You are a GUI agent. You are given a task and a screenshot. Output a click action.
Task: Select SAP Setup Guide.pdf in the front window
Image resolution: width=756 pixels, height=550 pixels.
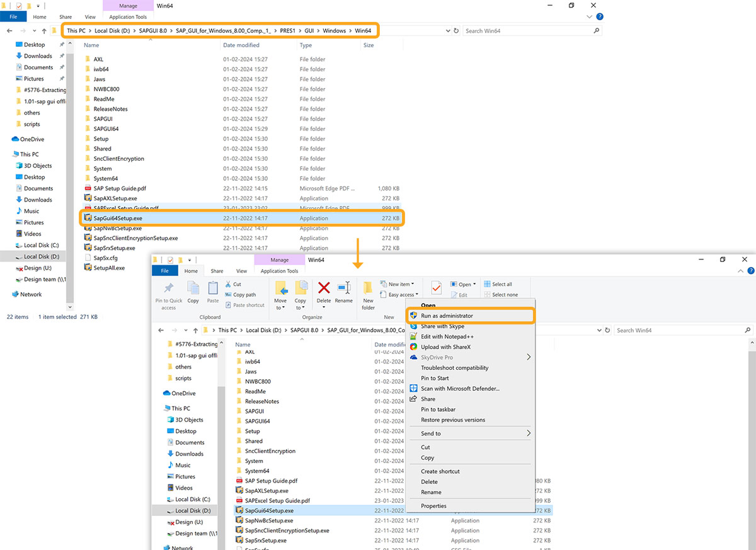click(271, 481)
